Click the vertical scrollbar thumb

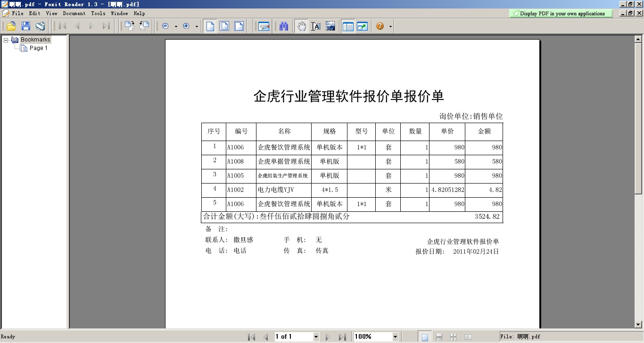(x=639, y=119)
